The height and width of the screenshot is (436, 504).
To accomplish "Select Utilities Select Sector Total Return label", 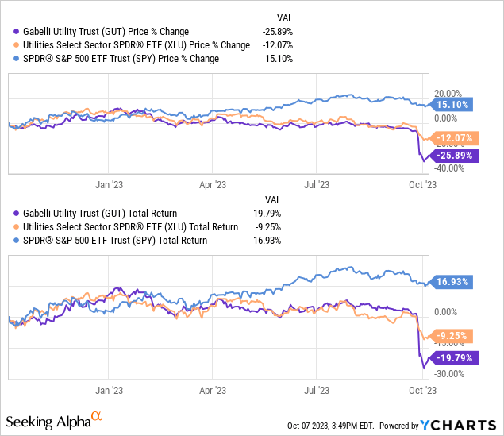I will pyautogui.click(x=132, y=226).
